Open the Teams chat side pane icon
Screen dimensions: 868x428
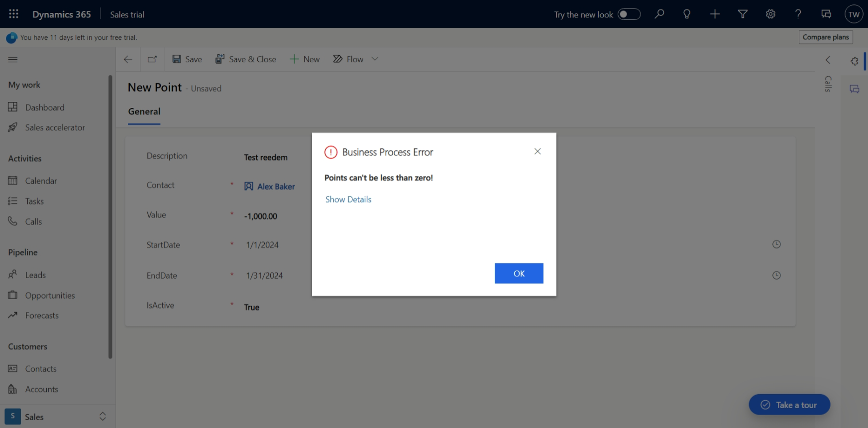(x=855, y=89)
